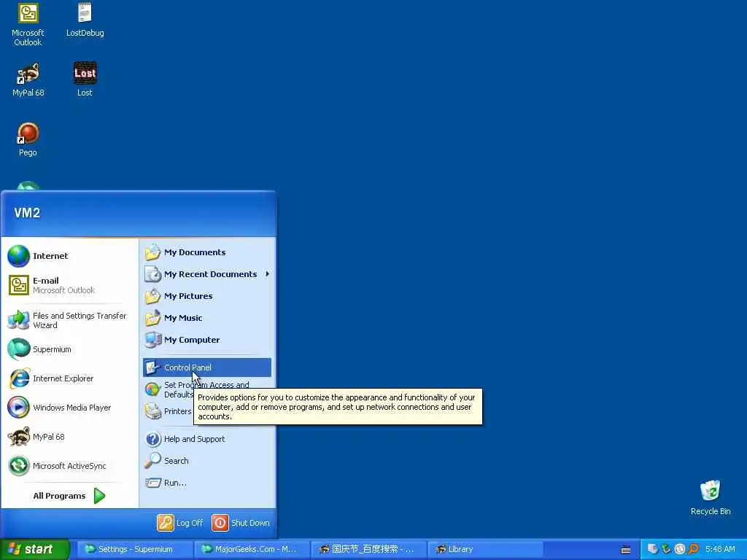This screenshot has height=560, width=747.
Task: Click the round white tray icon
Action: coord(680,549)
